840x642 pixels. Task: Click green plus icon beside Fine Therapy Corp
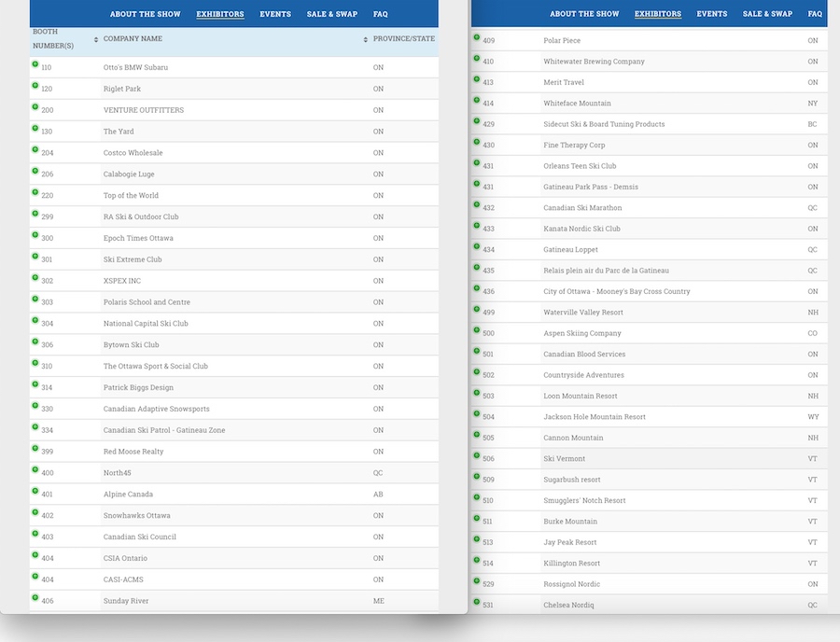pos(477,142)
